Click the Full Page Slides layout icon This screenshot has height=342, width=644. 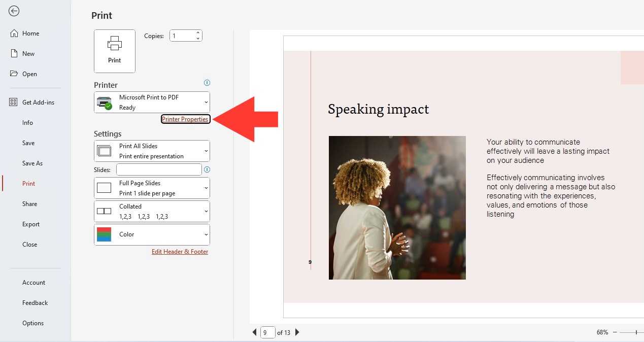click(x=104, y=188)
